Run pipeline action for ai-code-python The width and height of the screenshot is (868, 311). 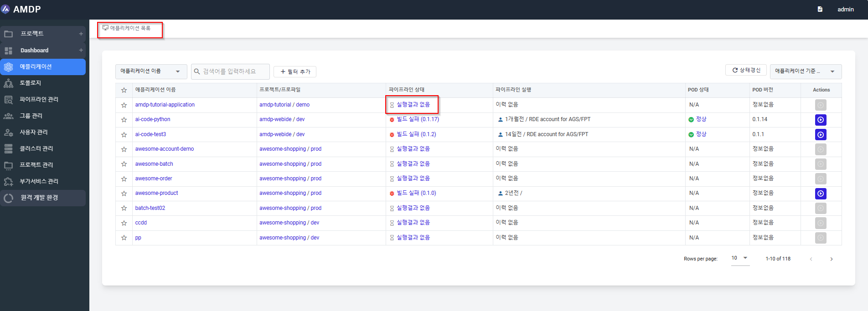pyautogui.click(x=821, y=120)
